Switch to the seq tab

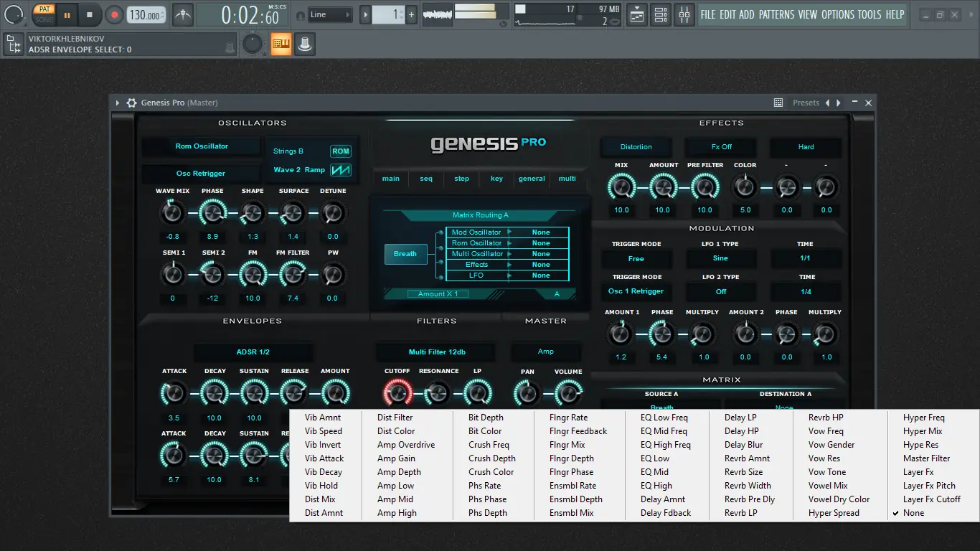[x=426, y=179]
